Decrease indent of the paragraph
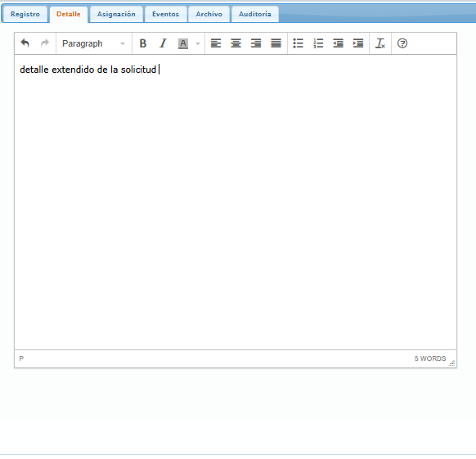This screenshot has width=476, height=459. click(338, 43)
